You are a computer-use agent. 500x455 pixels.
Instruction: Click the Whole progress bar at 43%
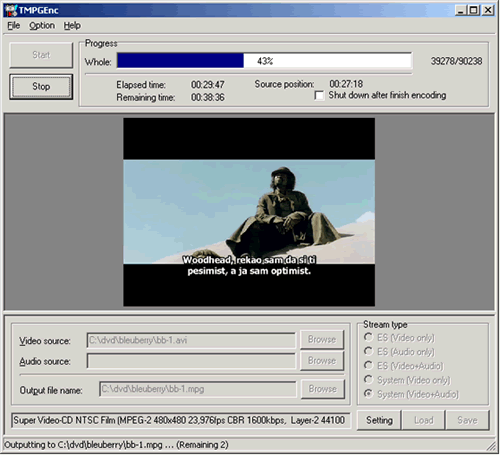tap(264, 61)
